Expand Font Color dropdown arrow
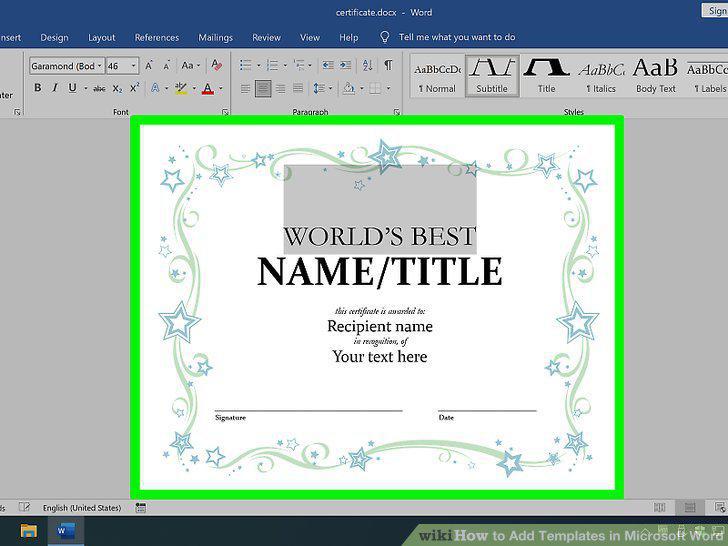 coord(221,88)
